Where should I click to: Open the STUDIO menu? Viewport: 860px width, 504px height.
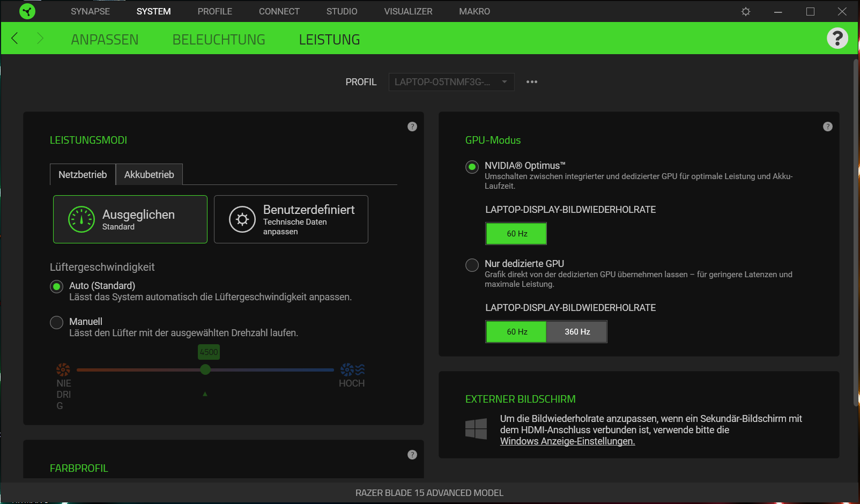point(342,11)
